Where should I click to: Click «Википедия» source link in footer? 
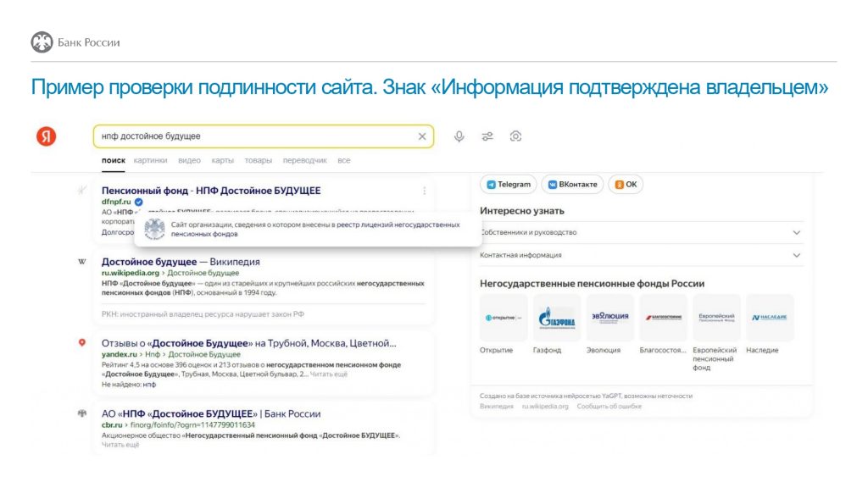(497, 406)
